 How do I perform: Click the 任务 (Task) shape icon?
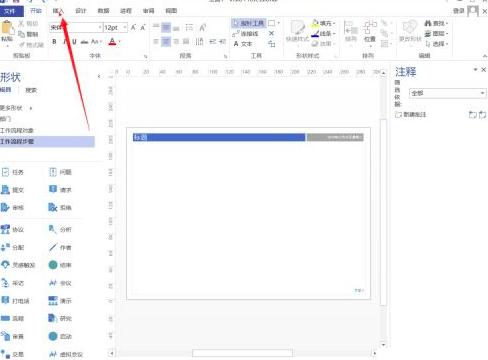click(x=5, y=172)
